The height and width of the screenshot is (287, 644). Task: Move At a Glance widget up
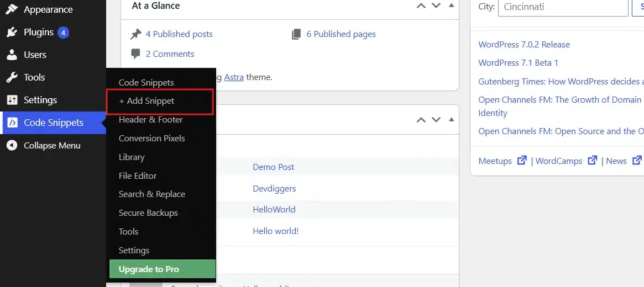[x=421, y=6]
